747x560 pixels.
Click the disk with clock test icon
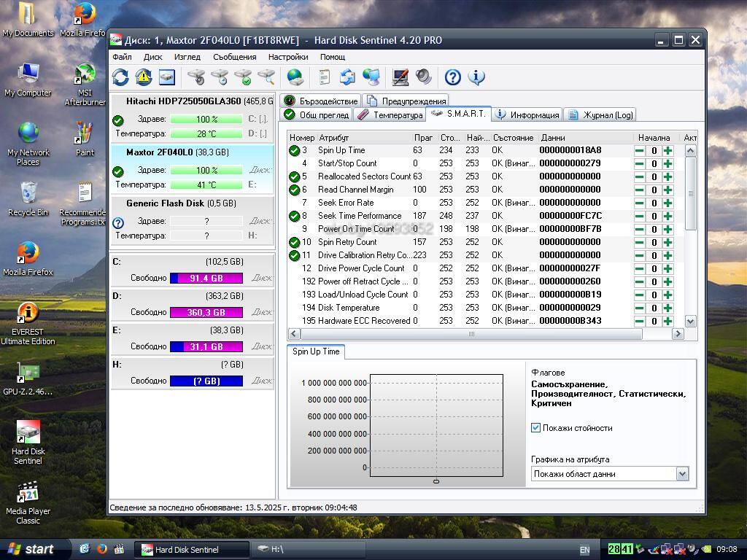[x=220, y=77]
